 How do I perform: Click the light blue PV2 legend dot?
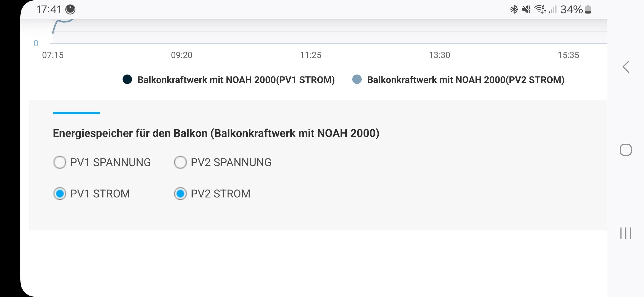[x=357, y=79]
